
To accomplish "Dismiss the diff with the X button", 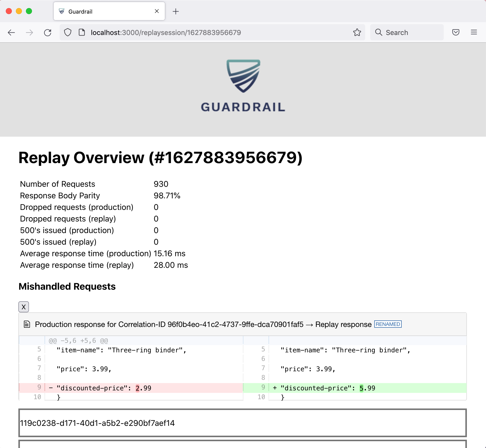I will (24, 307).
